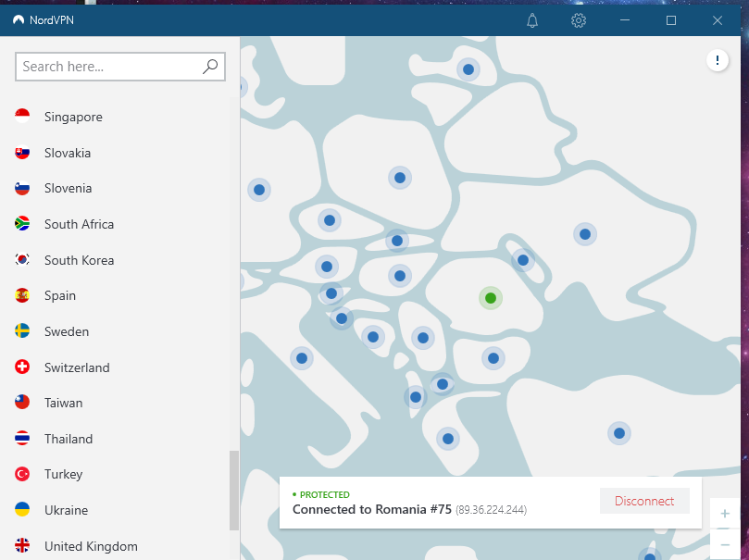Select the green connected Romania map pin
Screen dimensions: 749x560
click(491, 298)
